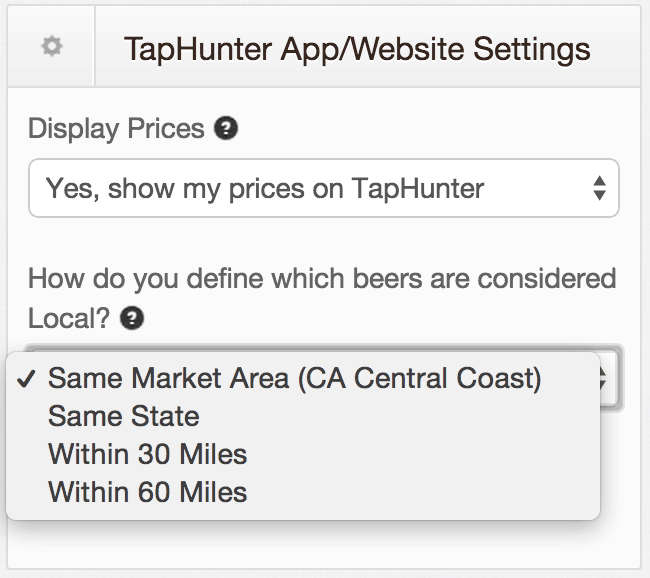Click the focused Local dropdown edge above the menu
The width and height of the screenshot is (650, 578).
pos(324,348)
